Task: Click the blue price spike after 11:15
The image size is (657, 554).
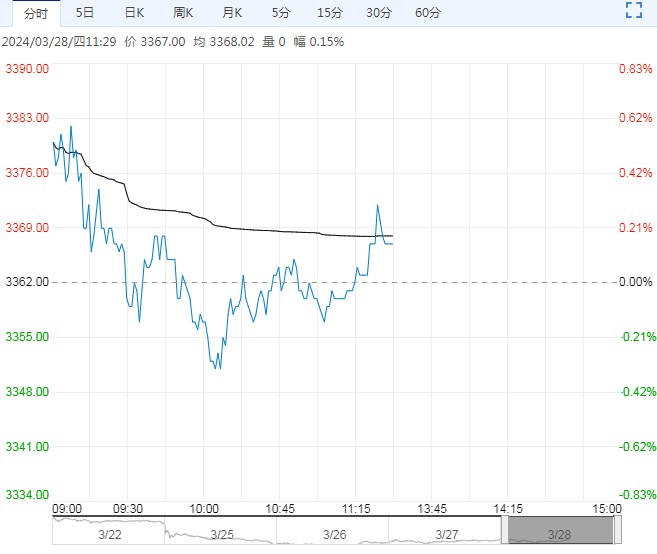Action: pos(377,206)
